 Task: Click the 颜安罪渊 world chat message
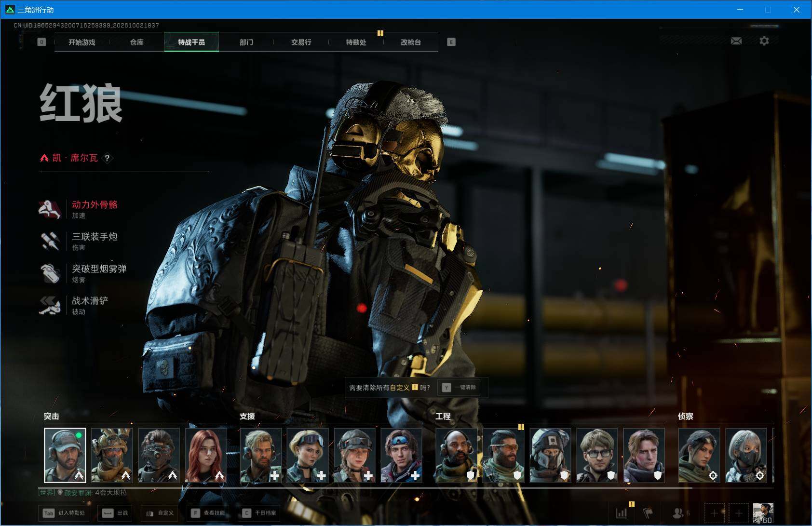[x=83, y=493]
